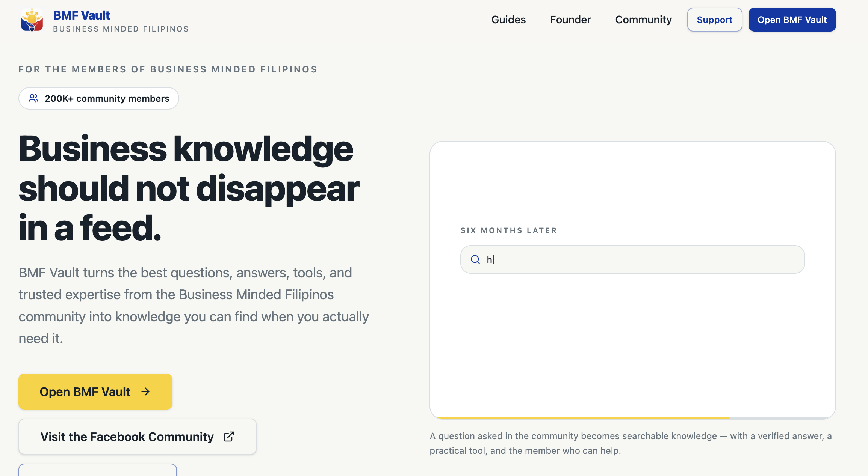Click the 'Business knowledge should not disappear' headline

[x=189, y=188]
